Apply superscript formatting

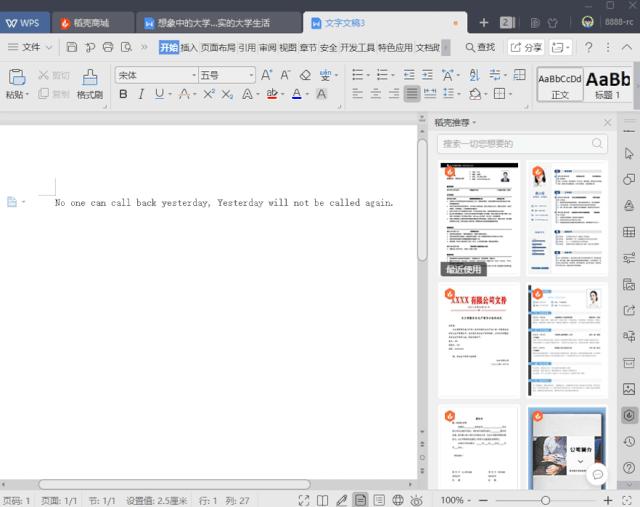[x=209, y=94]
